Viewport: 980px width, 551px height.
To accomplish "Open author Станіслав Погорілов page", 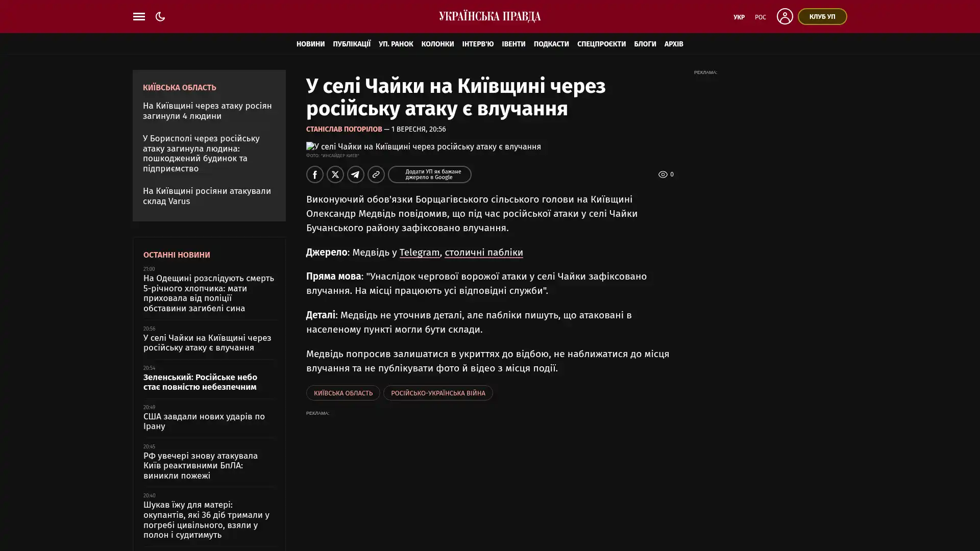I will click(344, 129).
